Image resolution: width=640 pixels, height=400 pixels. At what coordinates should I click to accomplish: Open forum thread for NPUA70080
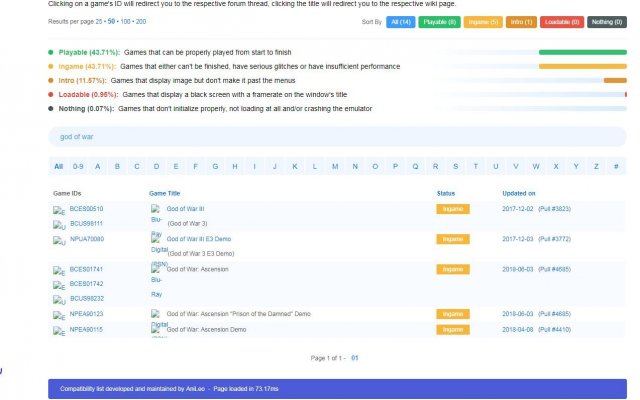(87, 239)
